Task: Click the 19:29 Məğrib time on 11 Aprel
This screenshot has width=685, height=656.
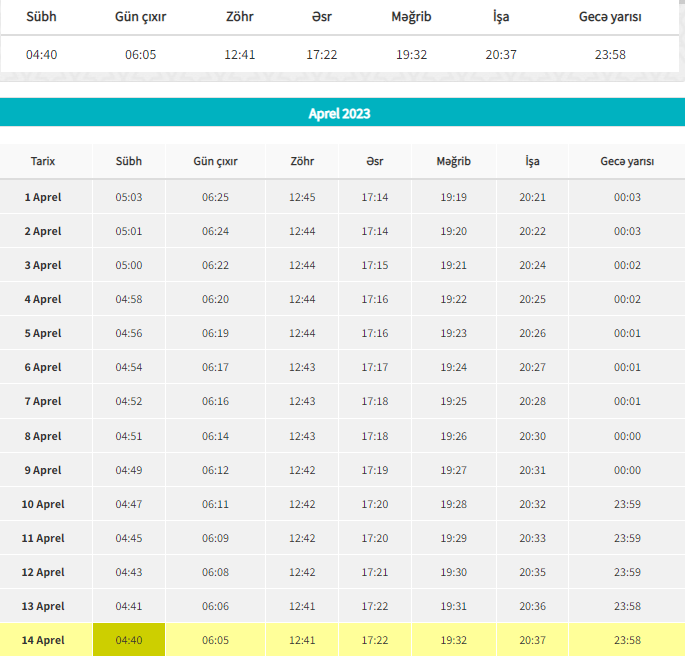Action: pyautogui.click(x=454, y=538)
